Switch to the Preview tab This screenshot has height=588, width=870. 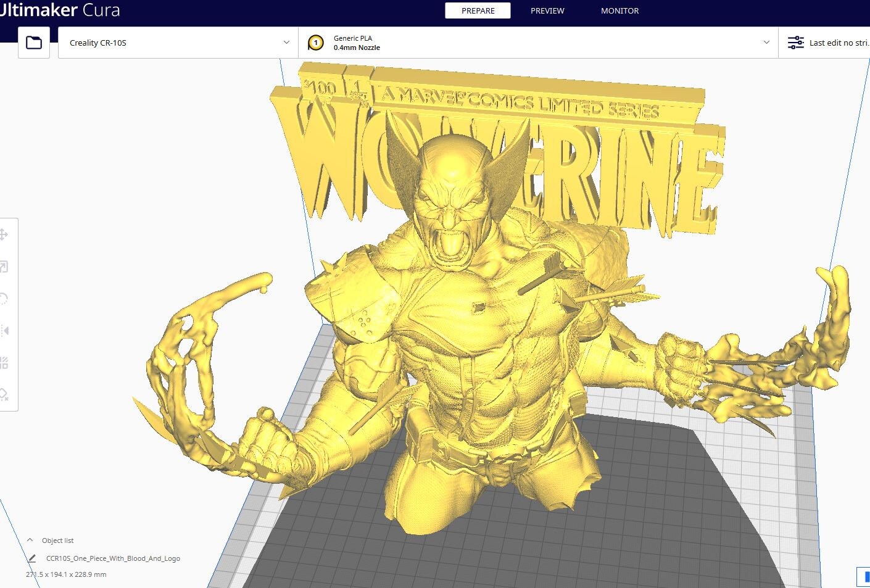tap(547, 10)
